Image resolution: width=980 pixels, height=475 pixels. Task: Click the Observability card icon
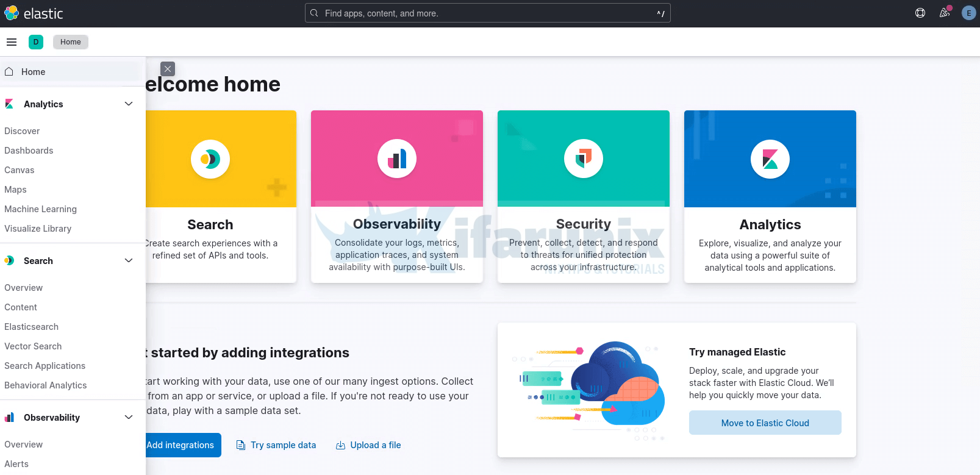click(397, 159)
